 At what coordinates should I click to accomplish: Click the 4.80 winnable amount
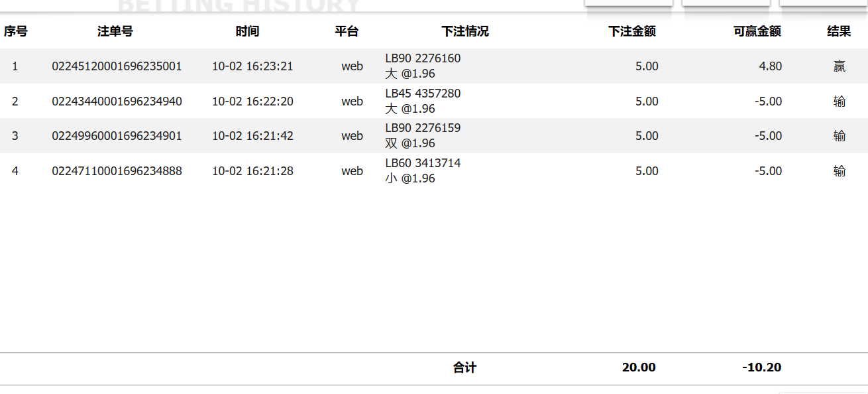pyautogui.click(x=770, y=66)
